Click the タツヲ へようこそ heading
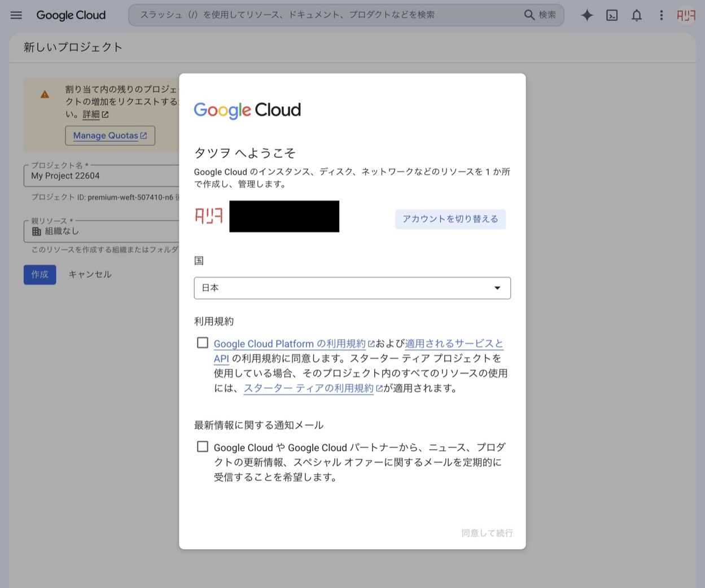The image size is (705, 588). (x=245, y=153)
